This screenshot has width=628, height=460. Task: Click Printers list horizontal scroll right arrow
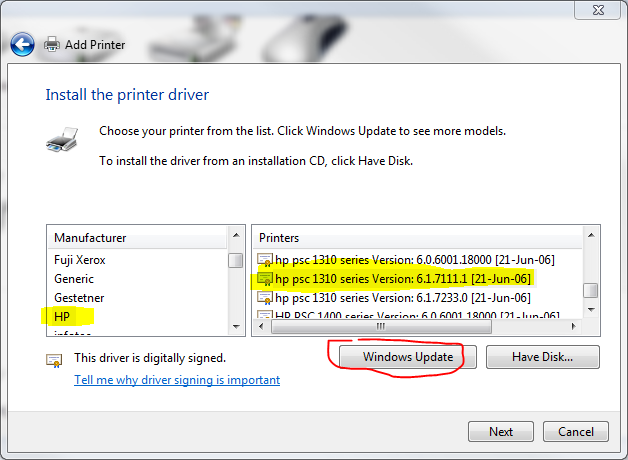click(x=574, y=327)
